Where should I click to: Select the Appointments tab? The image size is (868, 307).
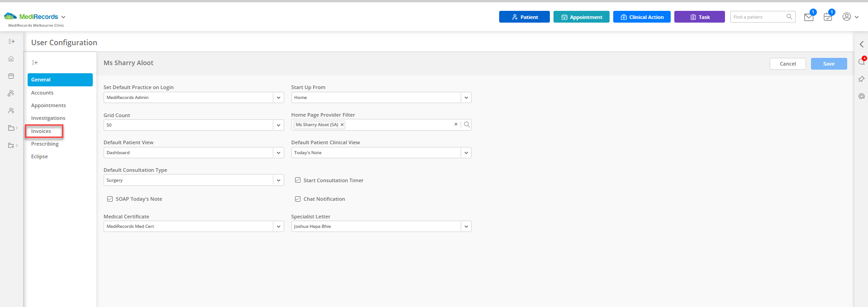click(48, 105)
